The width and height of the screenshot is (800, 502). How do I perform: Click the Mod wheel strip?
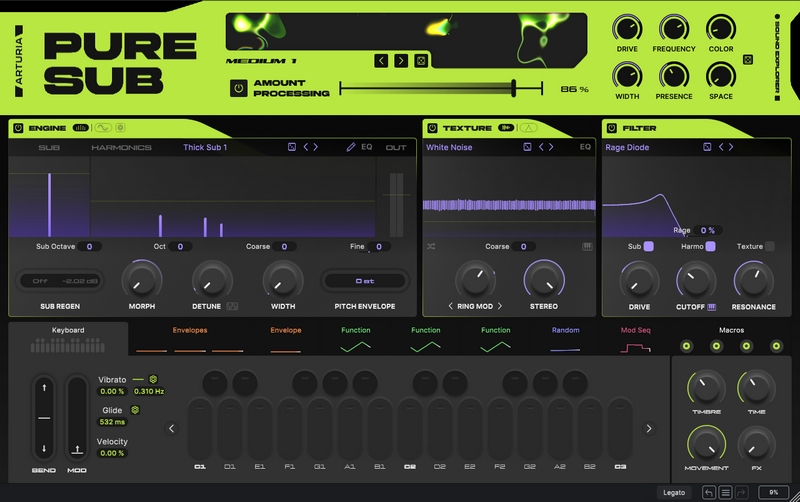click(77, 417)
